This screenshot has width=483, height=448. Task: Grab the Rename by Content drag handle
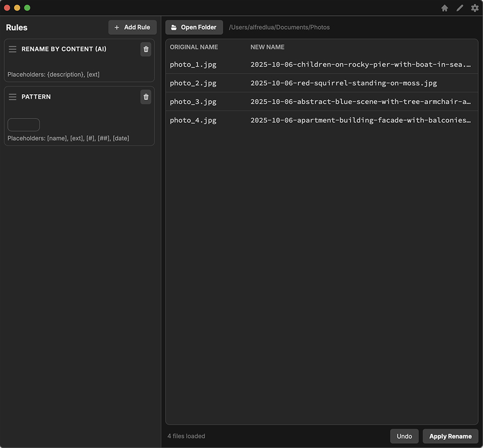point(13,49)
